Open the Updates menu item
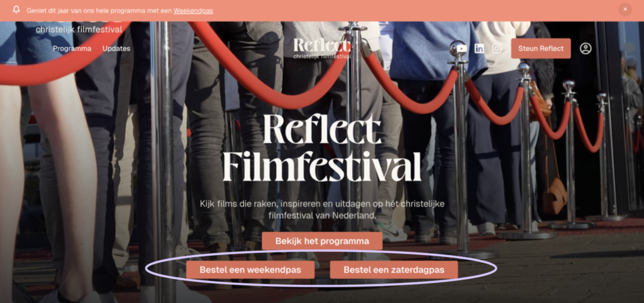 click(x=116, y=49)
